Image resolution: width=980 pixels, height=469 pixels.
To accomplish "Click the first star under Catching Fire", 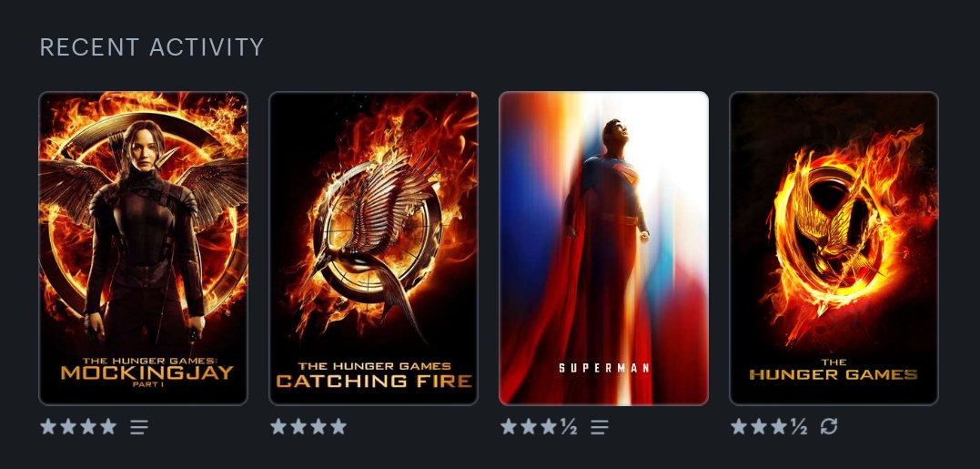I will click(278, 426).
